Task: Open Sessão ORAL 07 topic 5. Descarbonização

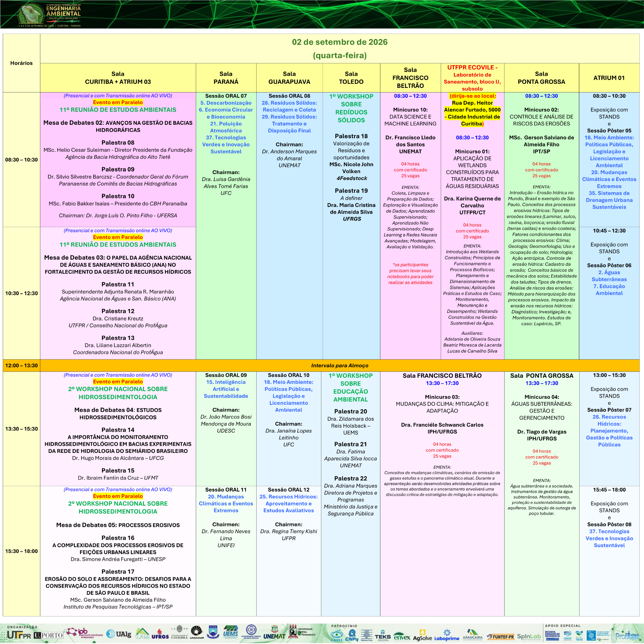Action: click(226, 103)
